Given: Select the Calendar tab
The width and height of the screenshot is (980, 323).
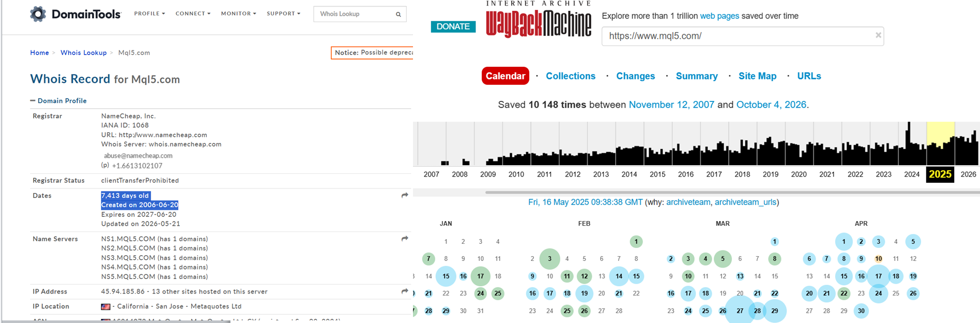Looking at the screenshot, I should (505, 76).
